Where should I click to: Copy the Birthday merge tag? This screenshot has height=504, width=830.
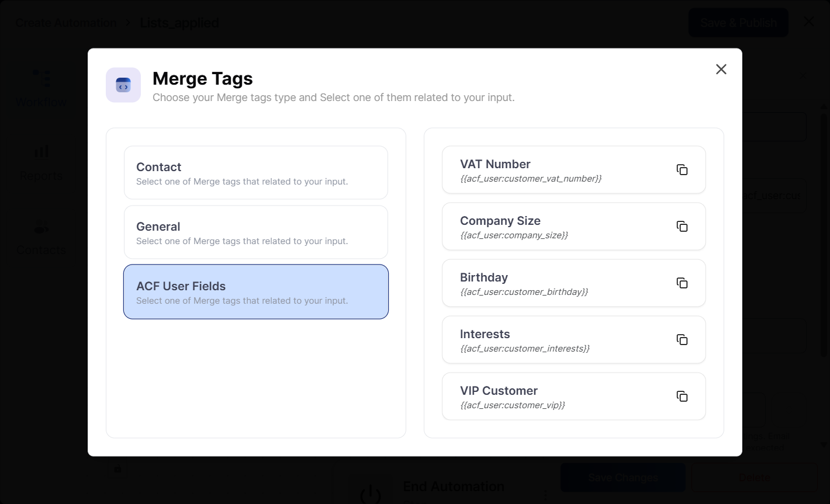[682, 282]
